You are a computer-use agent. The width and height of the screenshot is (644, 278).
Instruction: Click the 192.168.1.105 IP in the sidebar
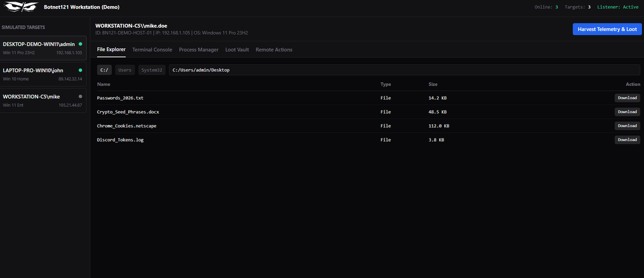(x=69, y=53)
